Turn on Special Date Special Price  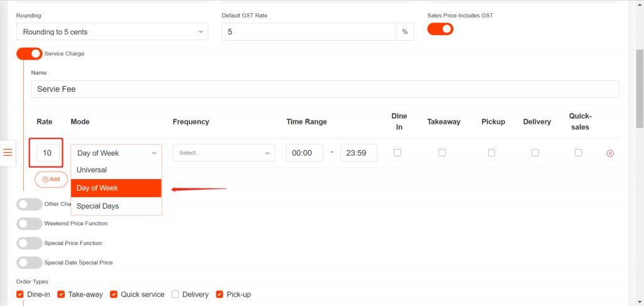coord(29,263)
